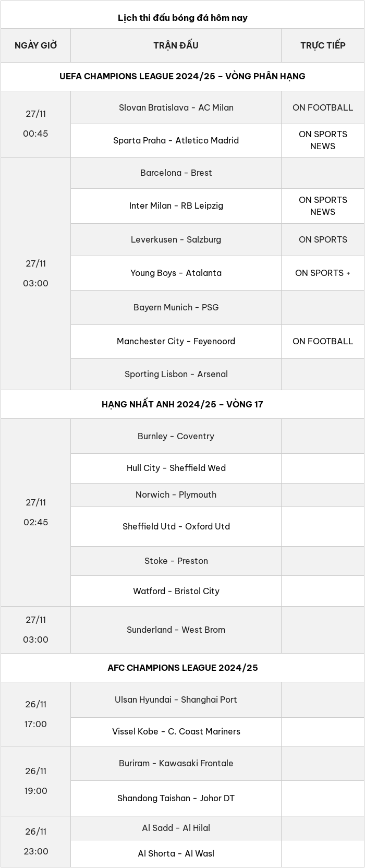Click the Hạng Nhất Anh Vòng 17 heading

pos(182,404)
